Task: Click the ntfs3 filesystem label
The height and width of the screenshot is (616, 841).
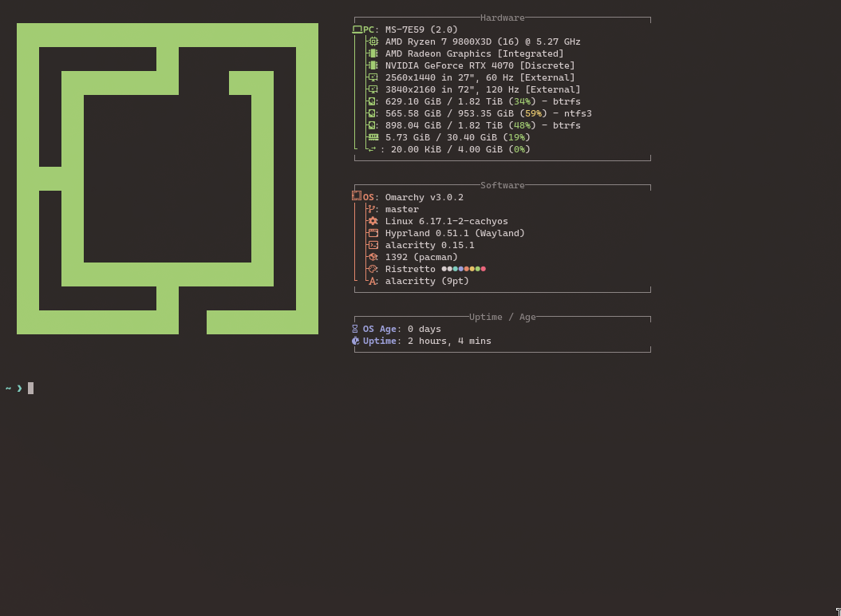Action: 578,113
